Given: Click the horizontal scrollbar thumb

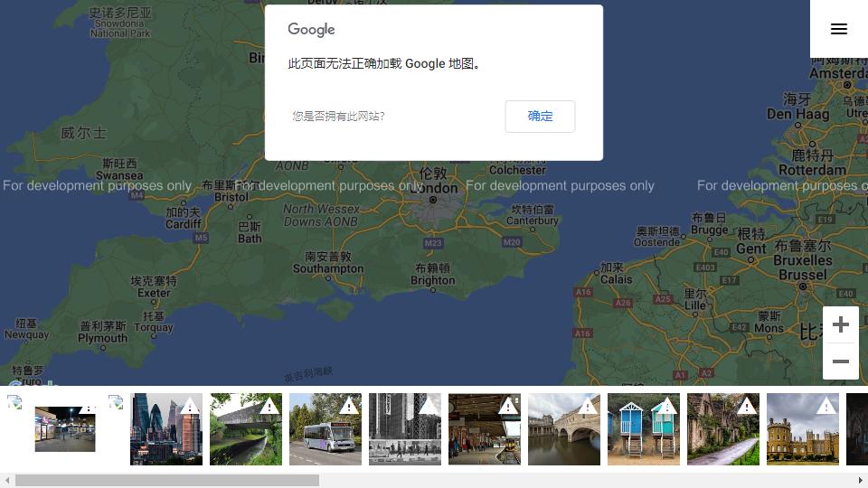Looking at the screenshot, I should click(167, 480).
